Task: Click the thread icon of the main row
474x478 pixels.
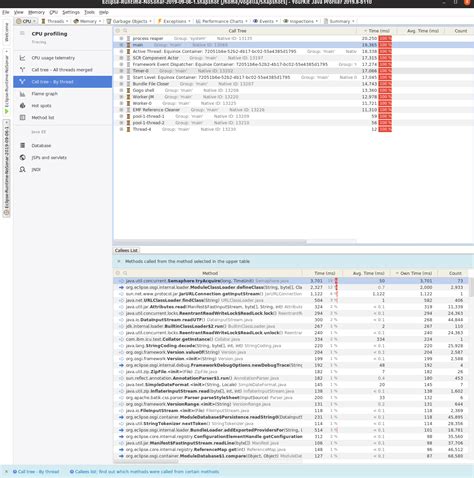Action: (x=128, y=45)
